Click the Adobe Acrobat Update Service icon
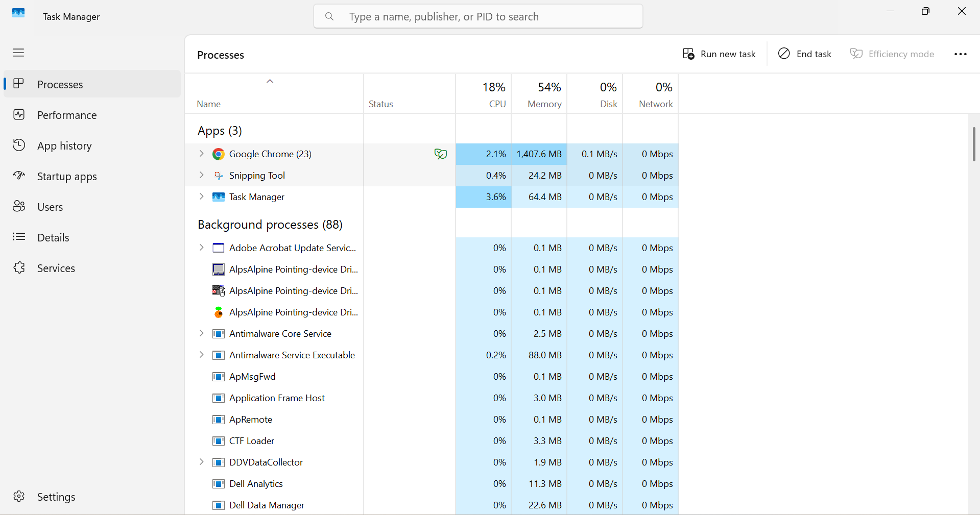Screen dimensions: 980x515 point(219,248)
